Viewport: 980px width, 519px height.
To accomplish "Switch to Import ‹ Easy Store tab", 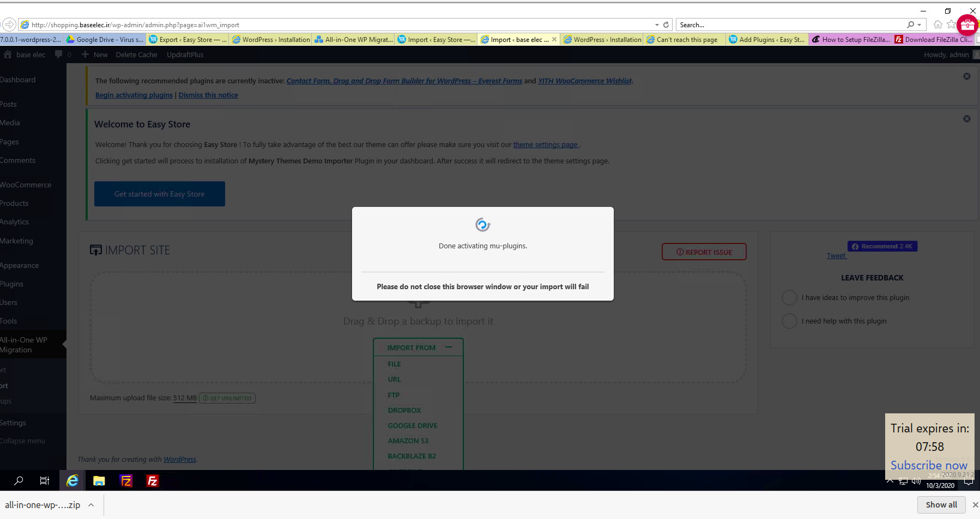I will click(436, 39).
